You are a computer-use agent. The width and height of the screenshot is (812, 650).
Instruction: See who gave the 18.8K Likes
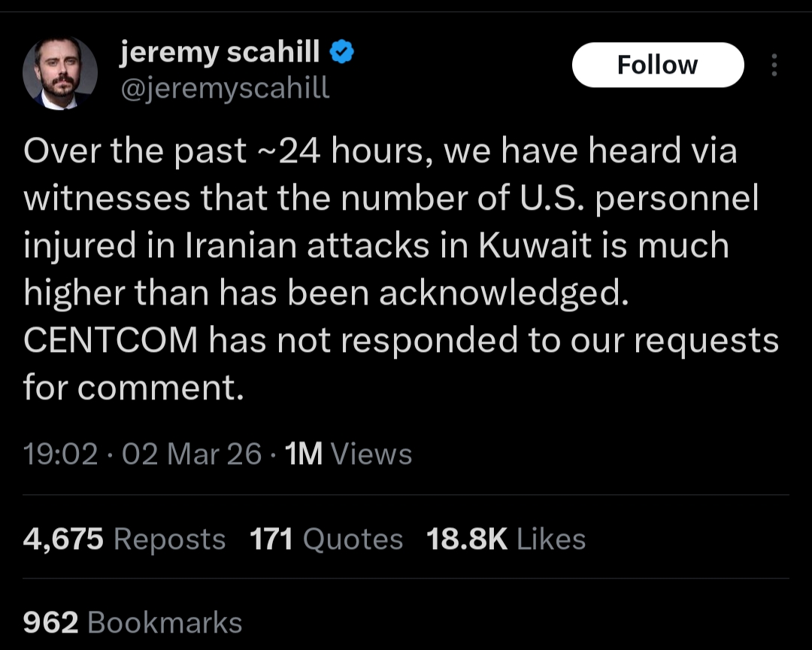click(x=505, y=539)
